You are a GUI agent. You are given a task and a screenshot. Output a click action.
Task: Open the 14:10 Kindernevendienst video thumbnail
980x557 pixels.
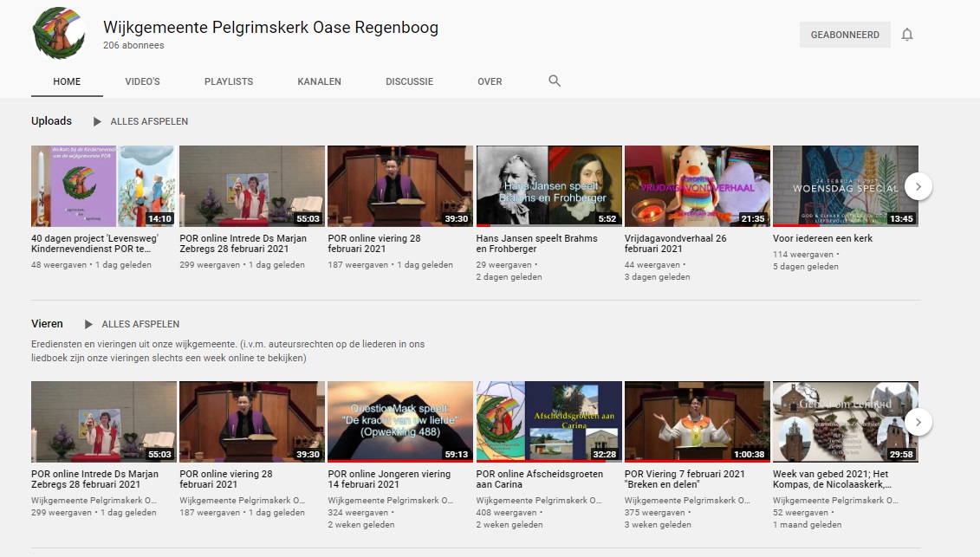pyautogui.click(x=104, y=186)
